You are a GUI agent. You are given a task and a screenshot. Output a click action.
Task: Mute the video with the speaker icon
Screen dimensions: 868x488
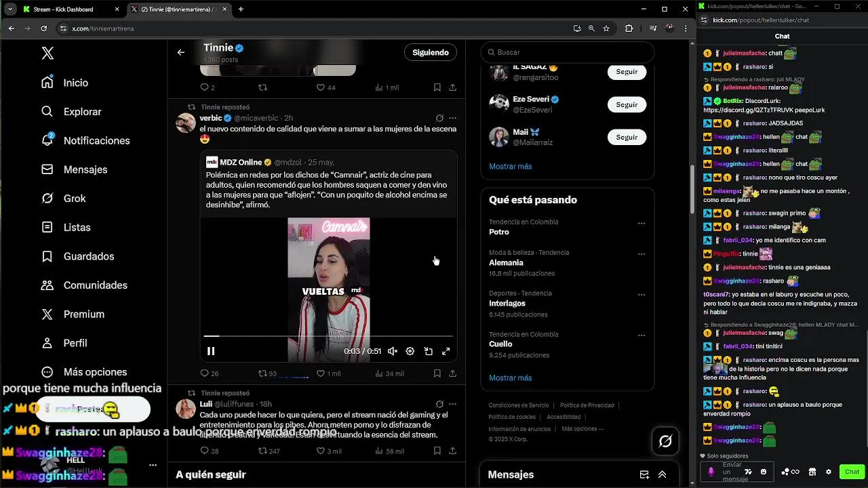pyautogui.click(x=392, y=351)
